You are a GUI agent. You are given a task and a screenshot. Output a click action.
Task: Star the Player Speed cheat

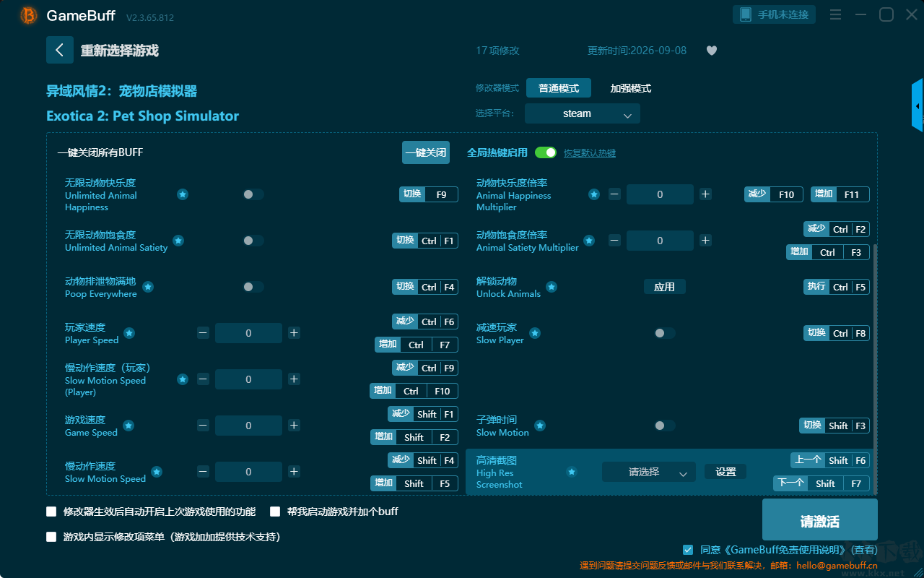[129, 333]
